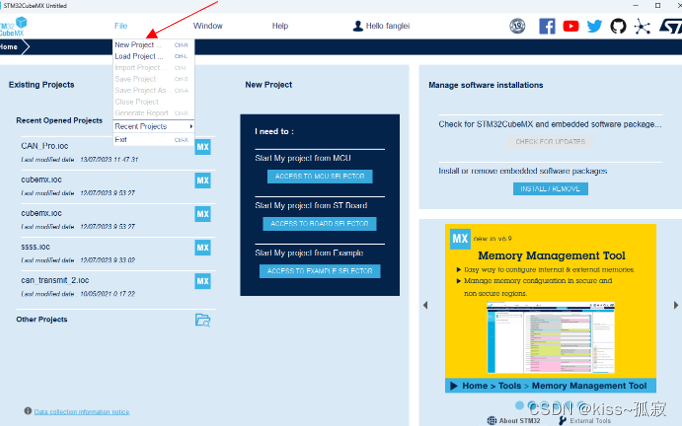Open the File menu
The width and height of the screenshot is (682, 426).
point(120,26)
